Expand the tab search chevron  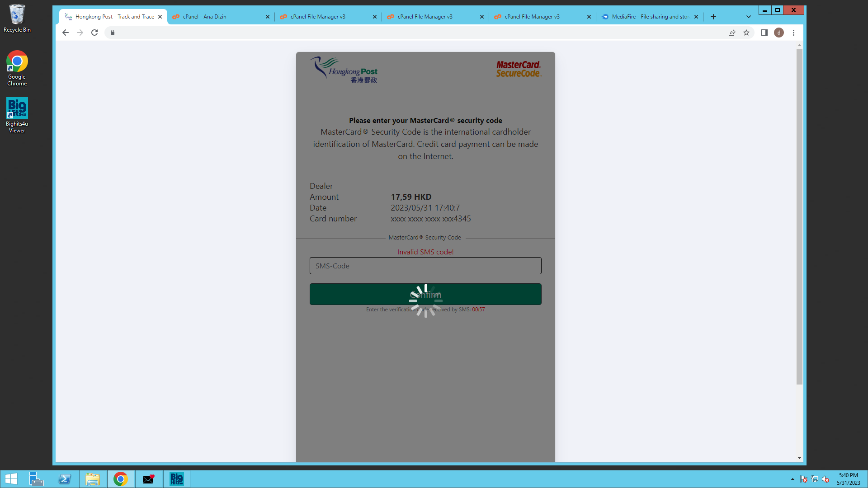pyautogui.click(x=749, y=17)
